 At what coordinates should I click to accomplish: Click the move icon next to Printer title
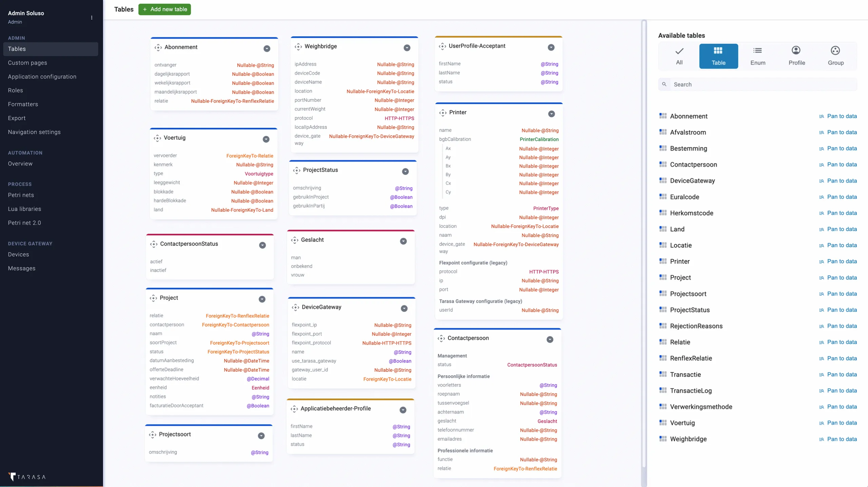point(443,113)
